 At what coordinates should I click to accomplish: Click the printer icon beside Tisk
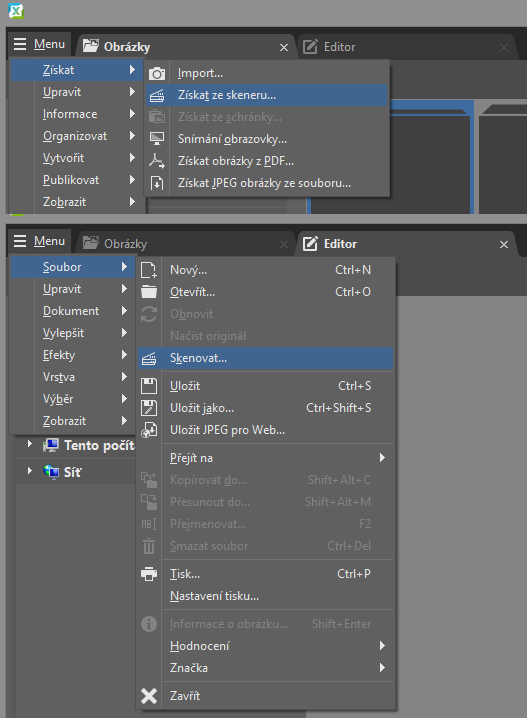[149, 574]
